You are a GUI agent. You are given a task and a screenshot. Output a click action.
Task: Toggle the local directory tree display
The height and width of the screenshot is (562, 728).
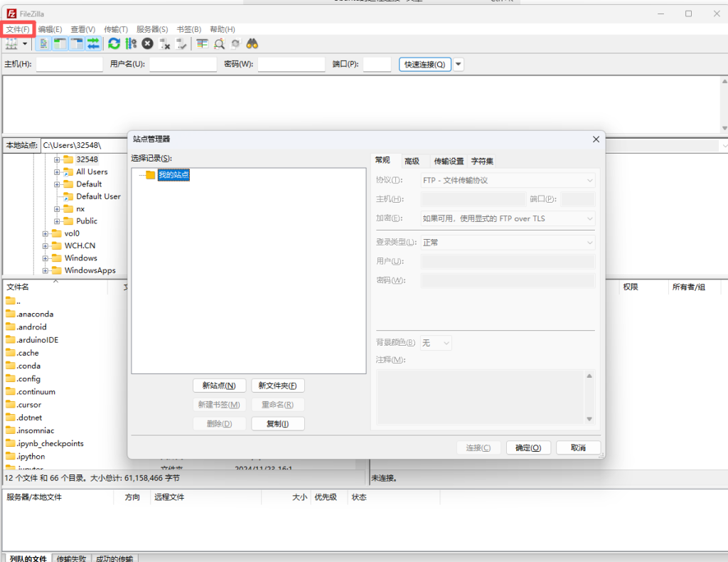(x=60, y=44)
